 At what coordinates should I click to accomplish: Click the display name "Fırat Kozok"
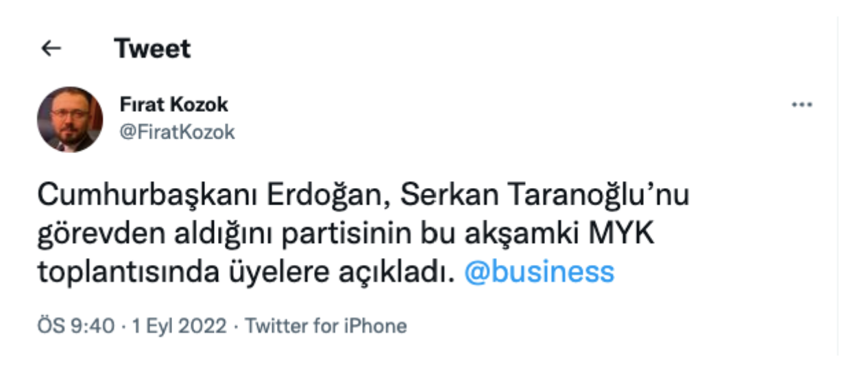pyautogui.click(x=174, y=105)
